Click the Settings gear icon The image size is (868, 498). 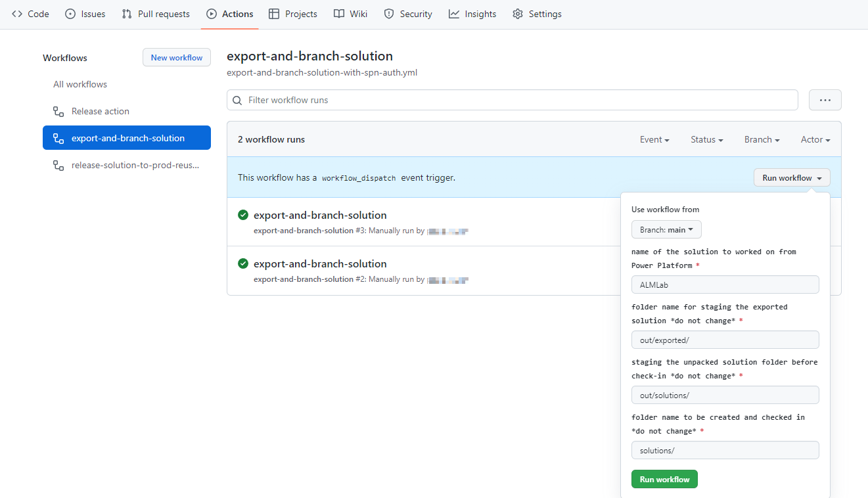point(518,14)
